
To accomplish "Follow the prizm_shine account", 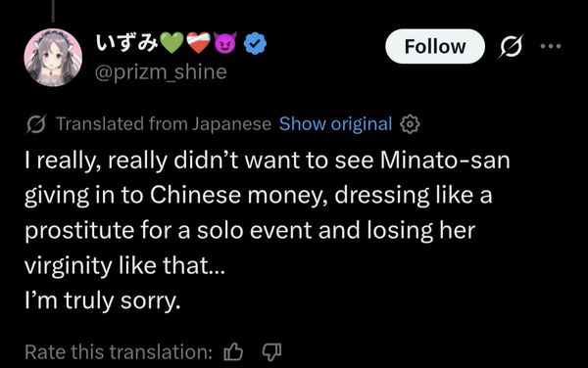I will [x=435, y=46].
